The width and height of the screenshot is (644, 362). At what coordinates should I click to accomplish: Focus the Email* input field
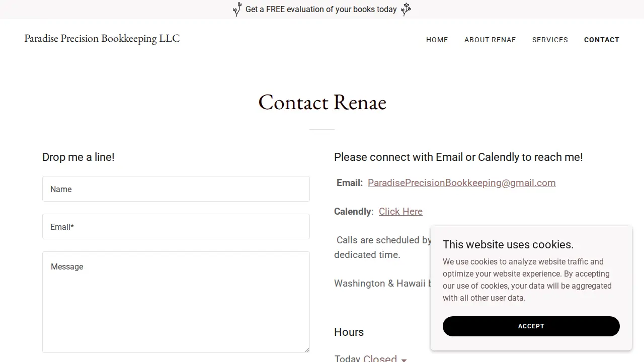tap(176, 227)
